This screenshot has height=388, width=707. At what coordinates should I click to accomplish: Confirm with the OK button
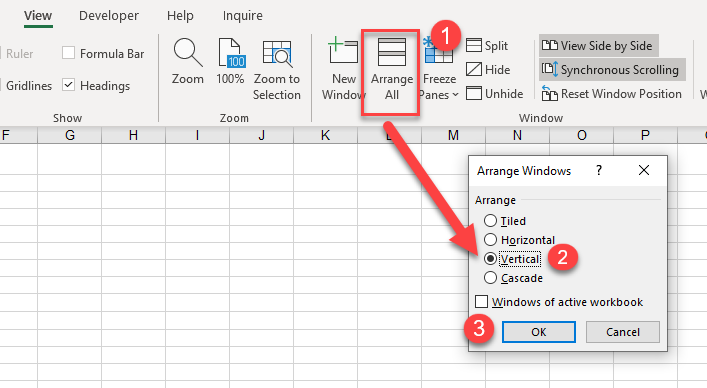[539, 332]
